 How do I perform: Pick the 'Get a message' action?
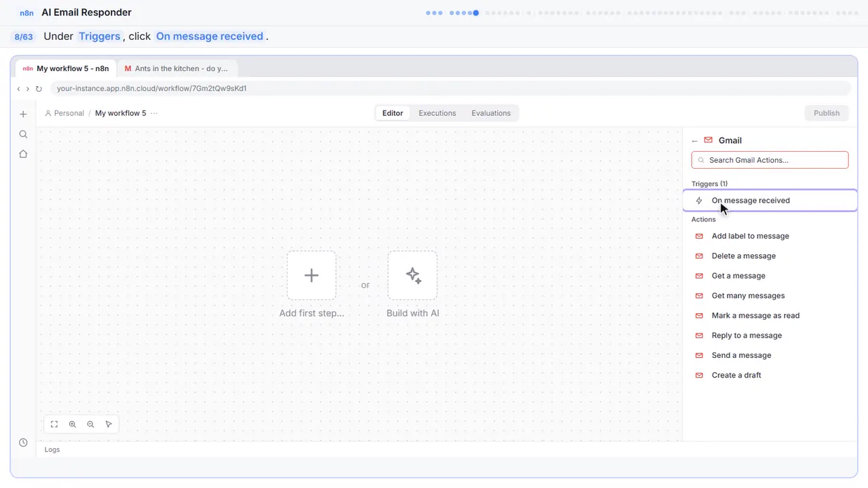click(770, 276)
